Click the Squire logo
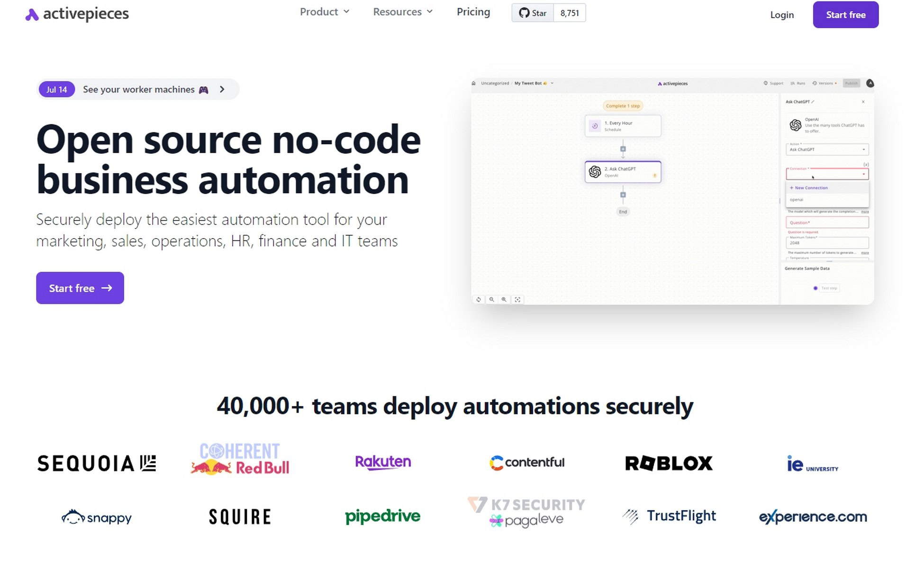The width and height of the screenshot is (924, 562). pos(240,516)
